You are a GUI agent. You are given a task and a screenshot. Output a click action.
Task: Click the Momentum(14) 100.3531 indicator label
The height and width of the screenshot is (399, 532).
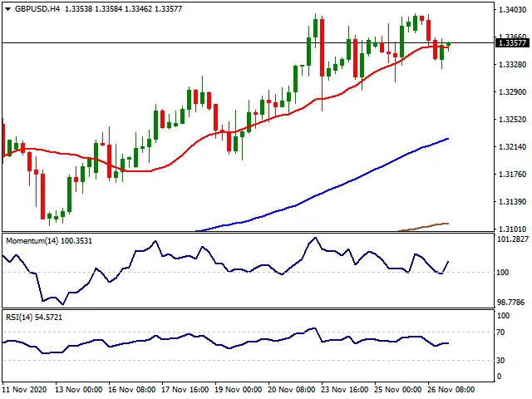(49, 241)
